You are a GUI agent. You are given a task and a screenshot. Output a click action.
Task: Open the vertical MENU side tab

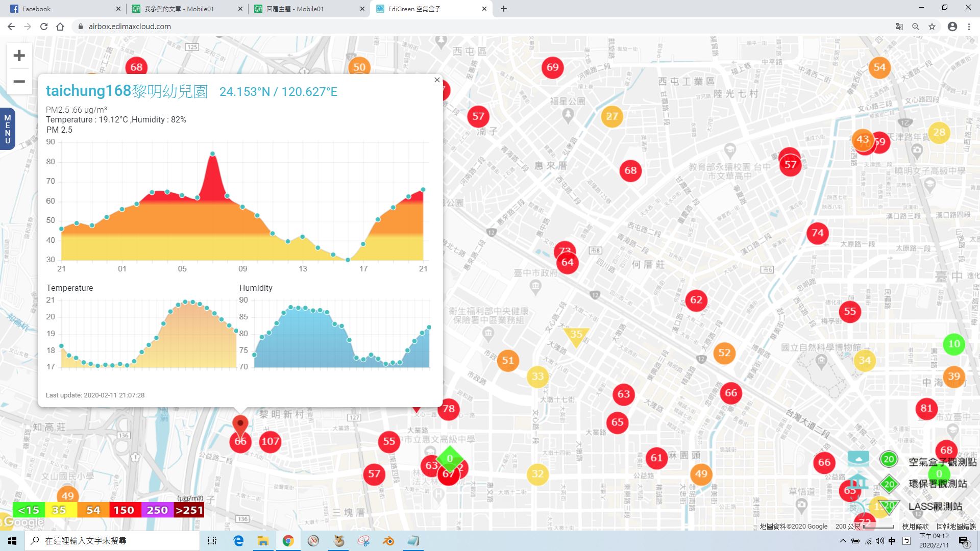point(7,129)
